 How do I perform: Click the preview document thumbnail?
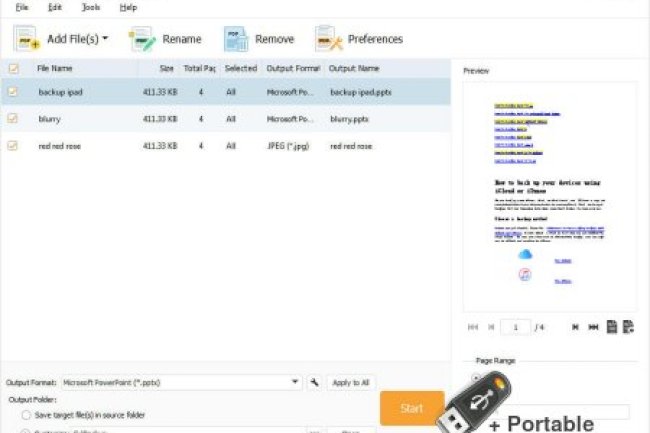[550, 196]
